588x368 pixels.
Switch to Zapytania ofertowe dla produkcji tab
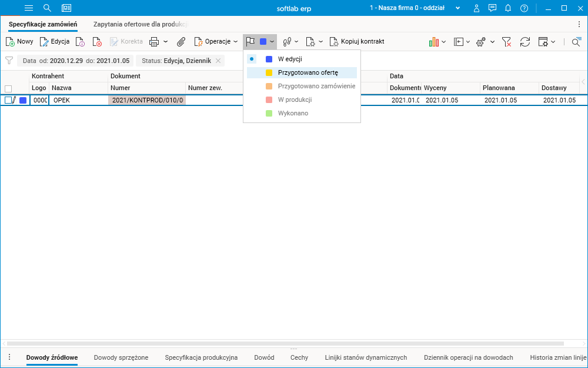[x=141, y=24]
